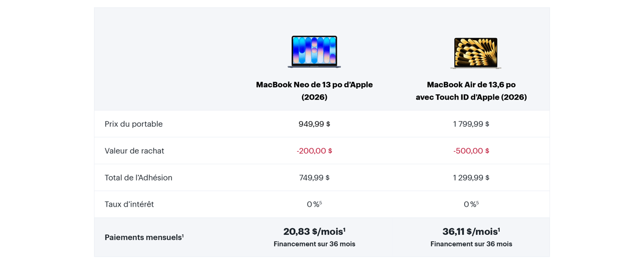Viewport: 644px width, 264px height.
Task: Click the -500,00 $ buyback value
Action: point(471,151)
